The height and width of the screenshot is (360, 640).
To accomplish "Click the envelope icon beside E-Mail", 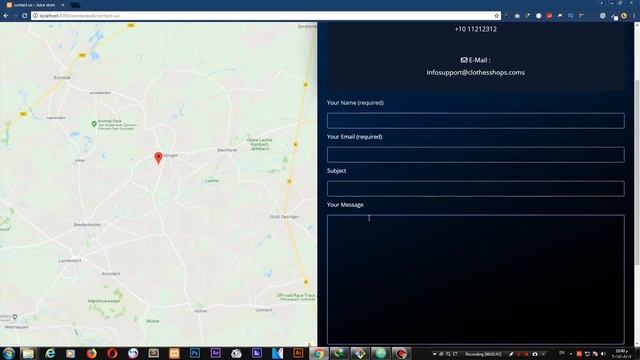I will [464, 60].
